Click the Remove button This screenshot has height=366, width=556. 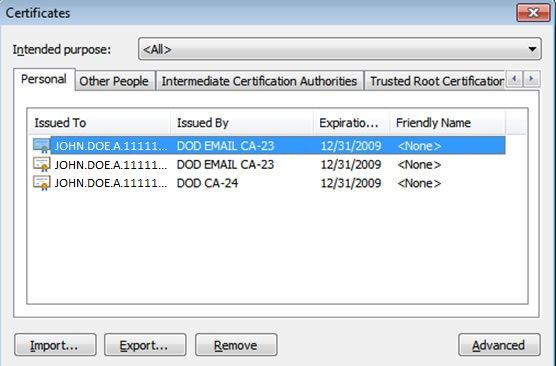(236, 345)
